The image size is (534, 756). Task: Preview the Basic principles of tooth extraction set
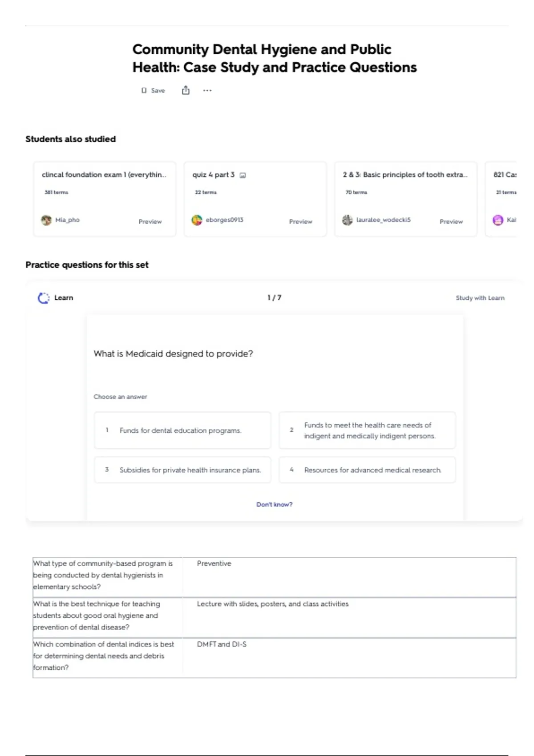pyautogui.click(x=451, y=221)
